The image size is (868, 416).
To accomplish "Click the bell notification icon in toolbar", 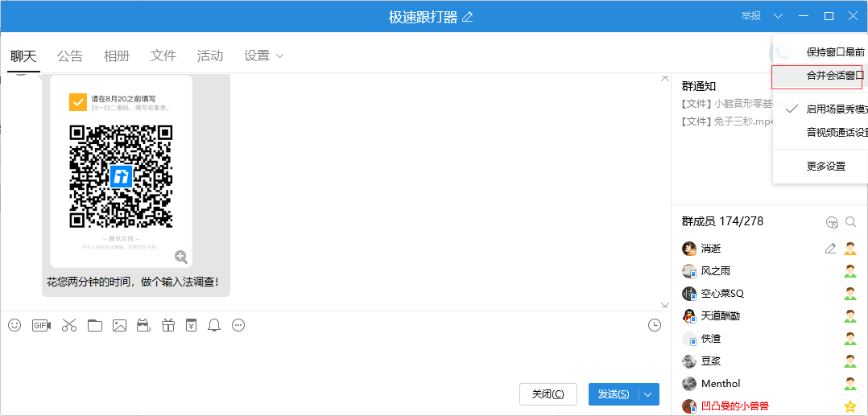I will pyautogui.click(x=213, y=325).
